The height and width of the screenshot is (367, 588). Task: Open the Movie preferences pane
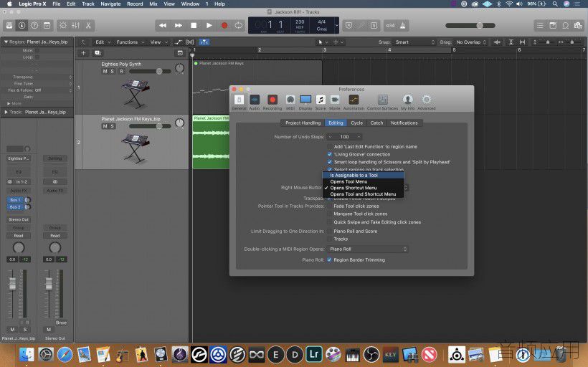coord(334,102)
